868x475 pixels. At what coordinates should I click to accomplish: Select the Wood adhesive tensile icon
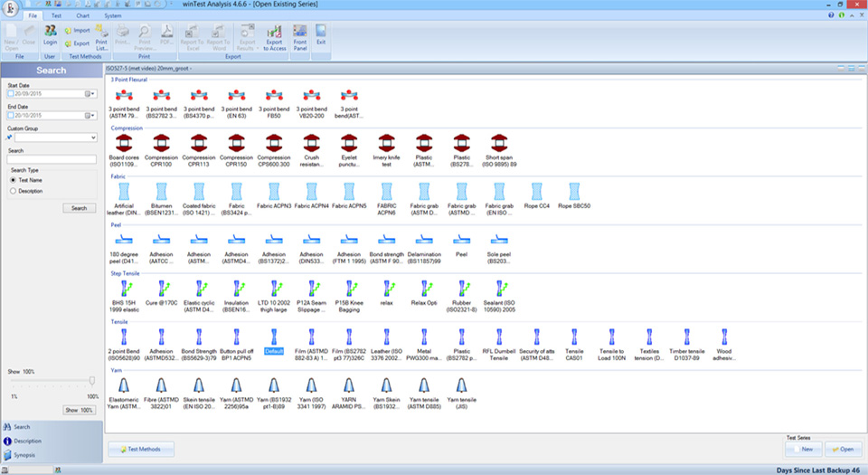(724, 337)
